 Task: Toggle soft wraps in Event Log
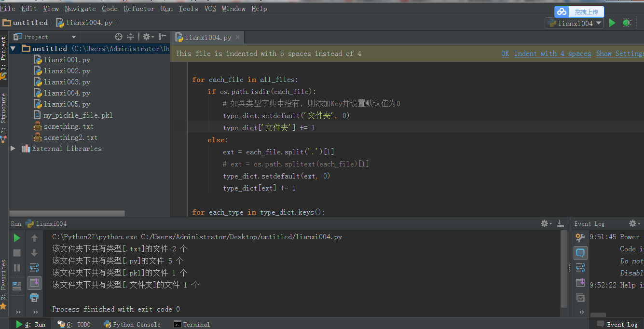click(580, 268)
